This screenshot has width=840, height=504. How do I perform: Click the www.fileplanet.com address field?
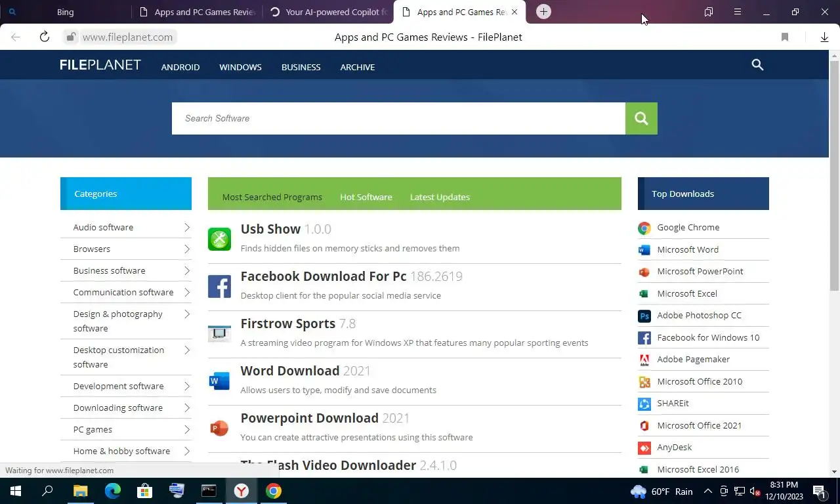pyautogui.click(x=127, y=37)
